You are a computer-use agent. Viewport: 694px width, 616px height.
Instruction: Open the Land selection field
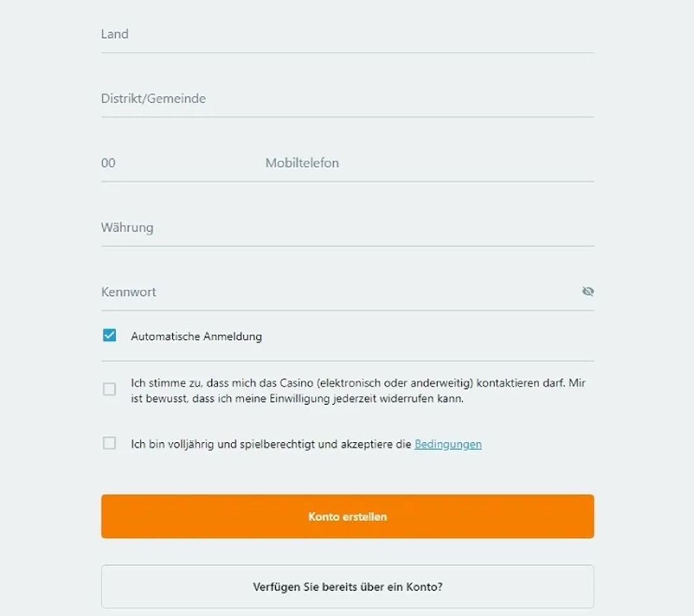[348, 35]
